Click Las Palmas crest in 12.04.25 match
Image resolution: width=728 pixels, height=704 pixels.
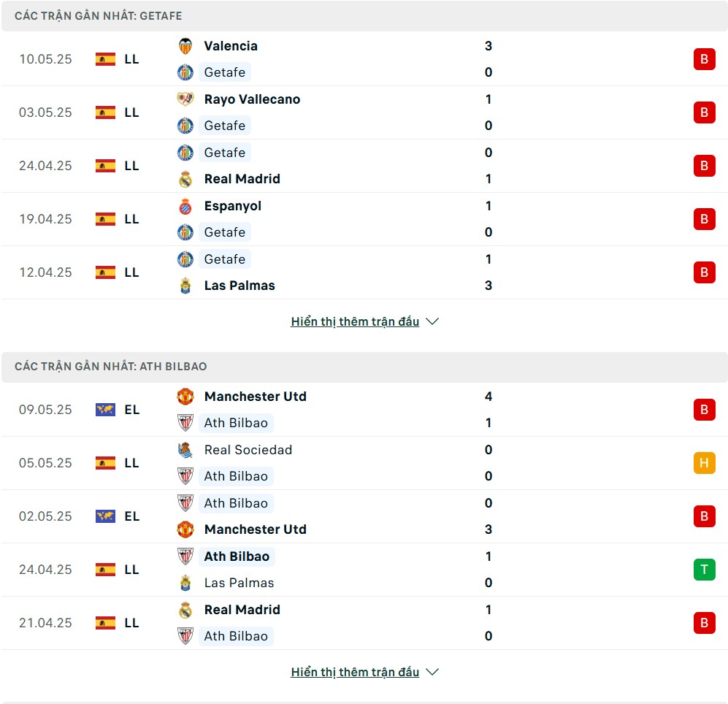pyautogui.click(x=185, y=285)
